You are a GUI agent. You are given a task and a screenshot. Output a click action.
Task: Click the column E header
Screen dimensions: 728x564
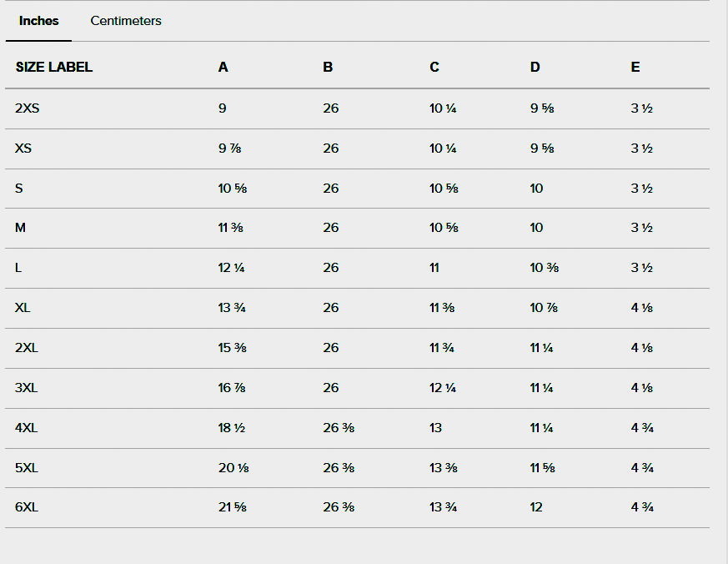[635, 68]
